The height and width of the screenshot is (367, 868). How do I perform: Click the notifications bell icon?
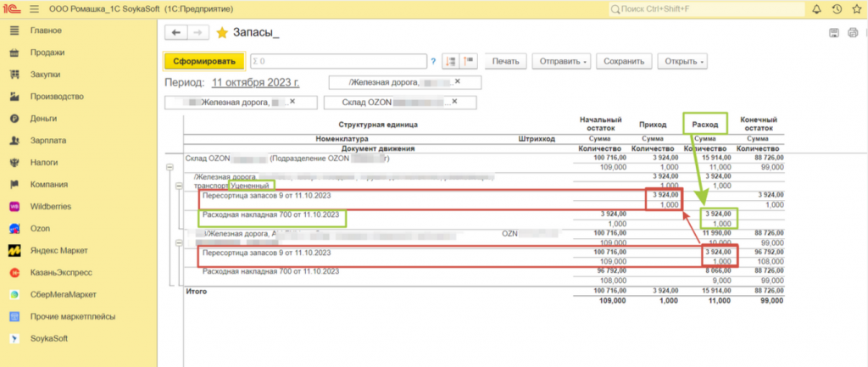click(816, 8)
